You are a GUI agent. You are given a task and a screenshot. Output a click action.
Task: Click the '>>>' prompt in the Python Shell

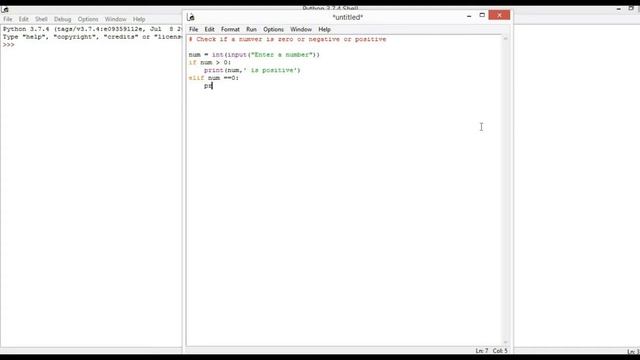[x=9, y=45]
